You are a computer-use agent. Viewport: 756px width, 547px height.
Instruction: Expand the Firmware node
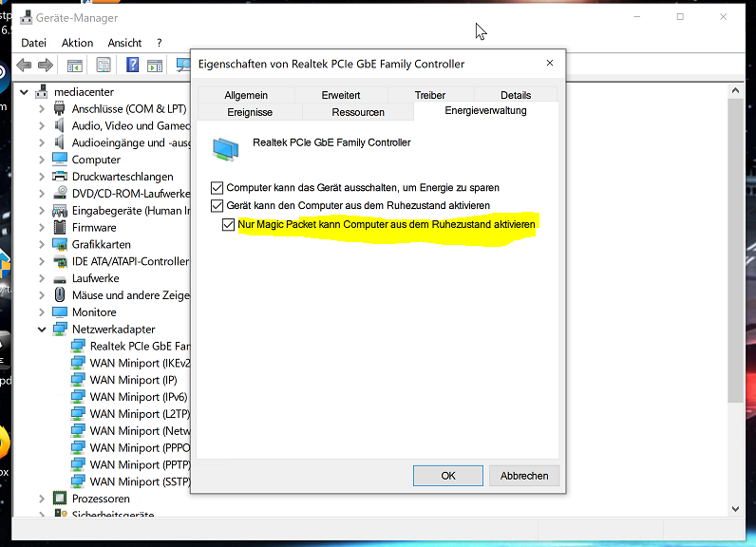click(x=42, y=228)
